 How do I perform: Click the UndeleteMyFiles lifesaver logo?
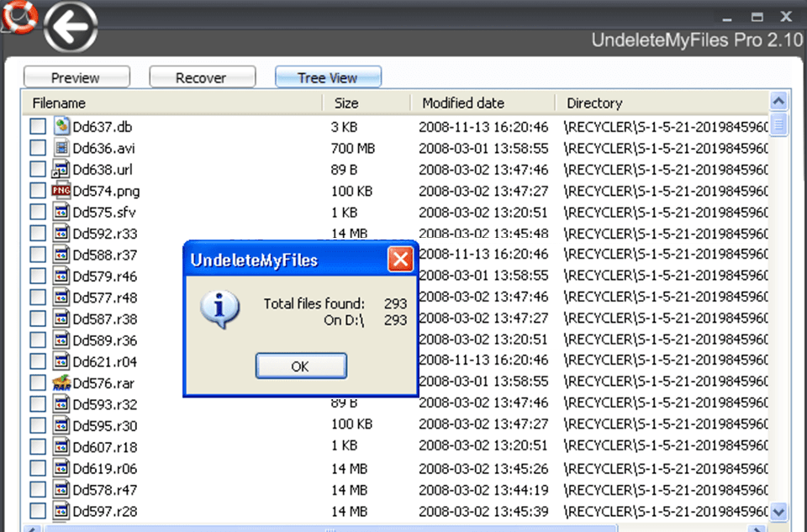(18, 18)
